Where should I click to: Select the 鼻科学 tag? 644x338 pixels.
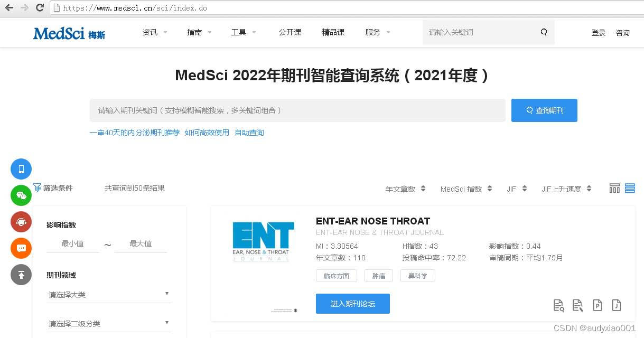click(417, 276)
